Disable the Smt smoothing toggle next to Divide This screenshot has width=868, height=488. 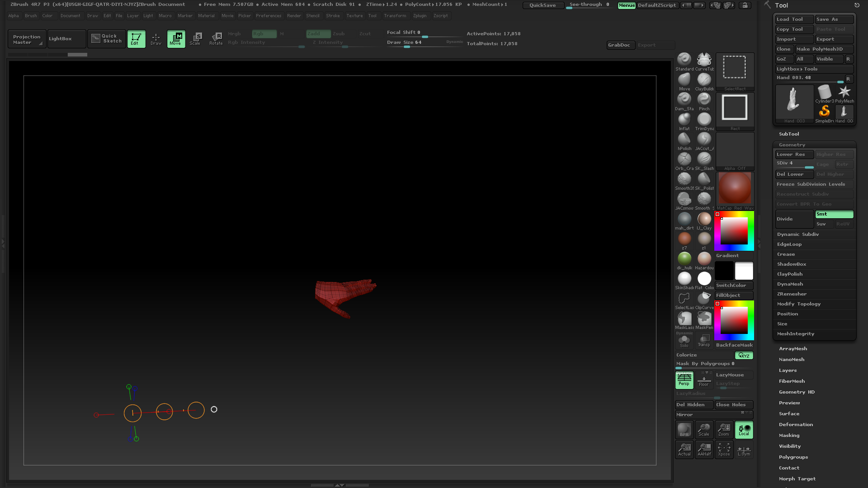click(834, 214)
